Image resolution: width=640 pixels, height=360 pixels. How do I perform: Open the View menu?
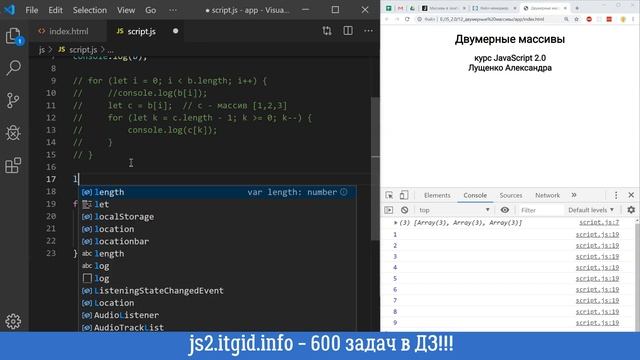pyautogui.click(x=126, y=10)
